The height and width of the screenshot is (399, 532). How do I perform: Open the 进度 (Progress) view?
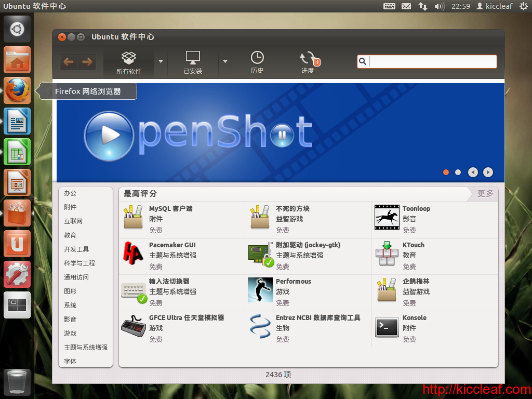point(308,62)
